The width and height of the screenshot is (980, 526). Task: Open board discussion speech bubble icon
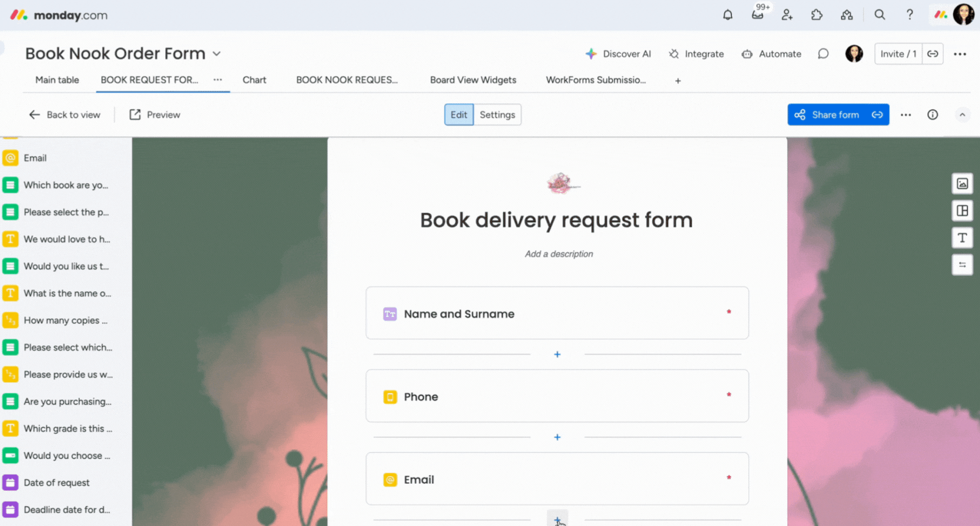[823, 54]
